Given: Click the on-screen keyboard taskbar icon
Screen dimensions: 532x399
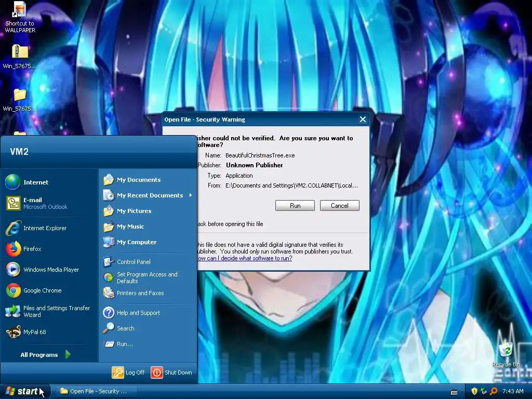Looking at the screenshot, I should point(454,392).
